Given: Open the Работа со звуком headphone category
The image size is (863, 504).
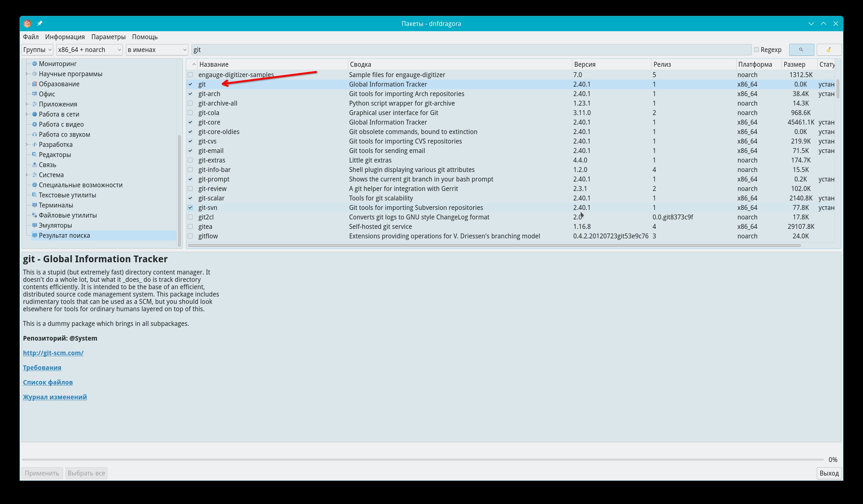Looking at the screenshot, I should click(34, 134).
